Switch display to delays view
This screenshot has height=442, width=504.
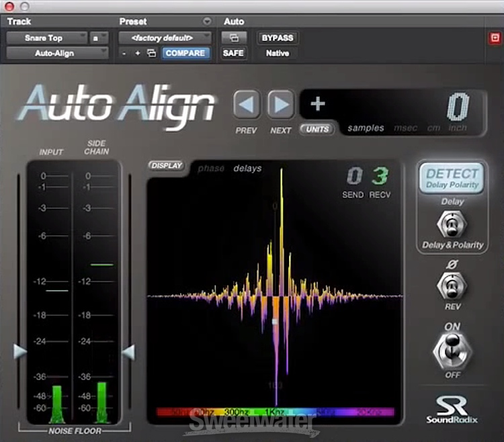click(x=247, y=168)
